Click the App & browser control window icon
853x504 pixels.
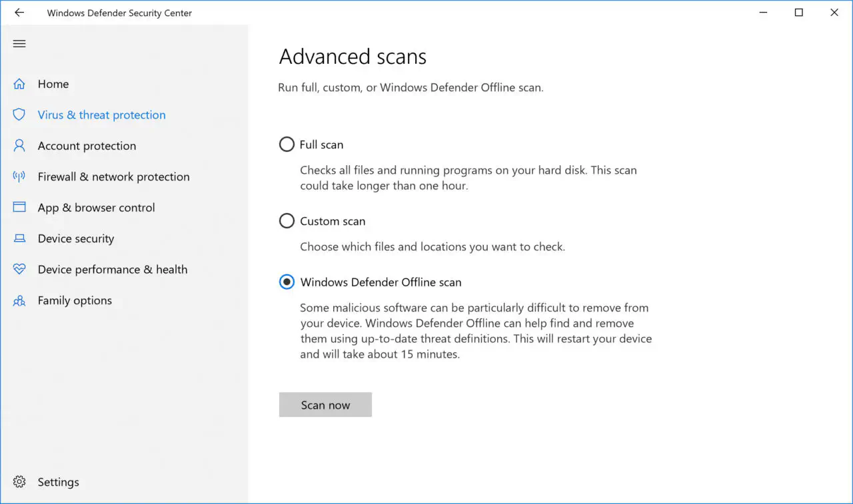point(19,207)
